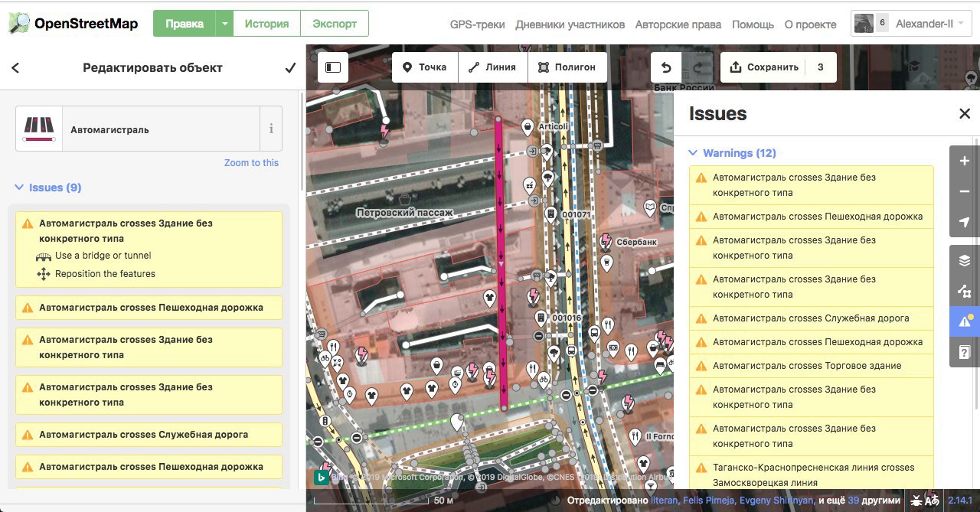Click the Сохранить save button

coord(778,67)
